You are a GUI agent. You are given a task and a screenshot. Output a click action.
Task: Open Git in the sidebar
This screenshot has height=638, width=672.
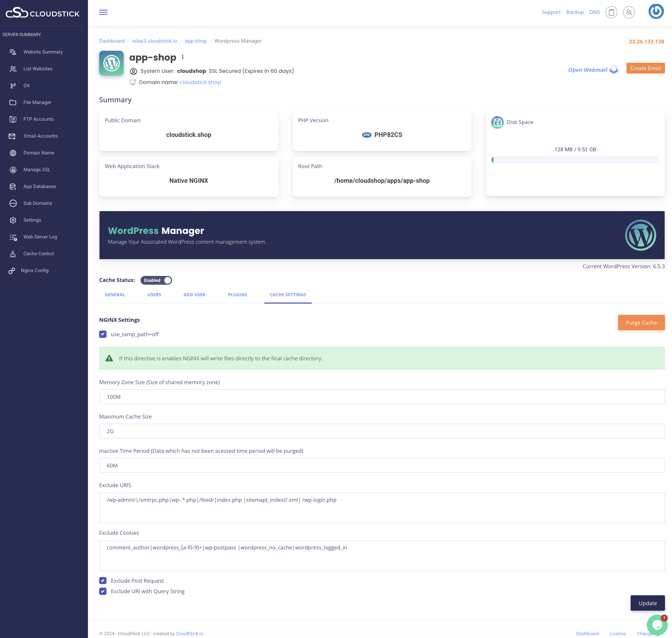tap(26, 85)
